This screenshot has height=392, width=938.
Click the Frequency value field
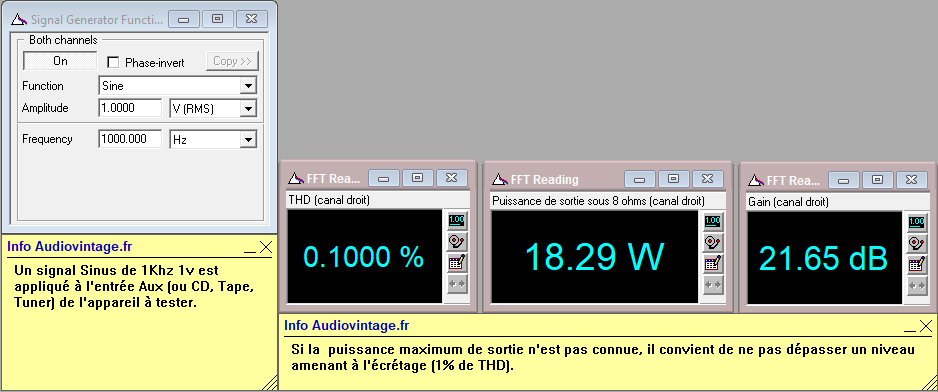(x=130, y=139)
